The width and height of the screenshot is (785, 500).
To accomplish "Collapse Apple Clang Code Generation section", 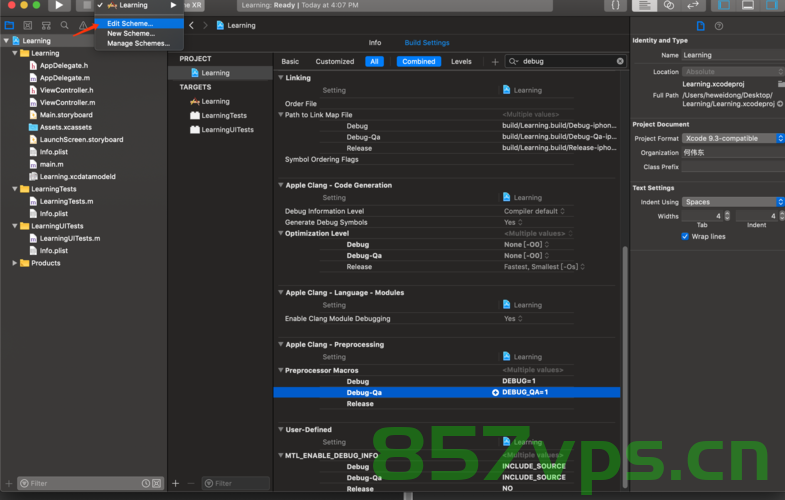I will tap(280, 185).
